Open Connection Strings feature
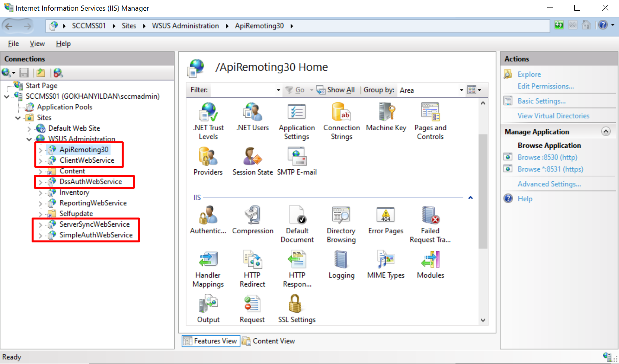This screenshot has height=364, width=619. (342, 121)
